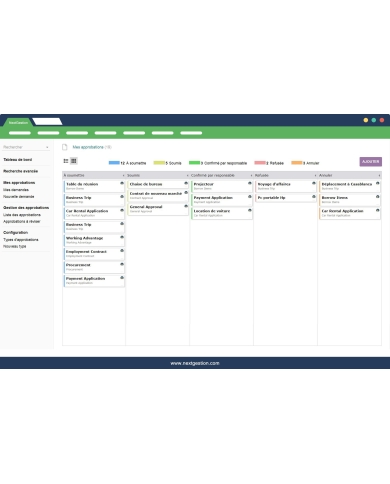Open the Déplacement à Casablanca card
The image size is (390, 484).
[350, 186]
